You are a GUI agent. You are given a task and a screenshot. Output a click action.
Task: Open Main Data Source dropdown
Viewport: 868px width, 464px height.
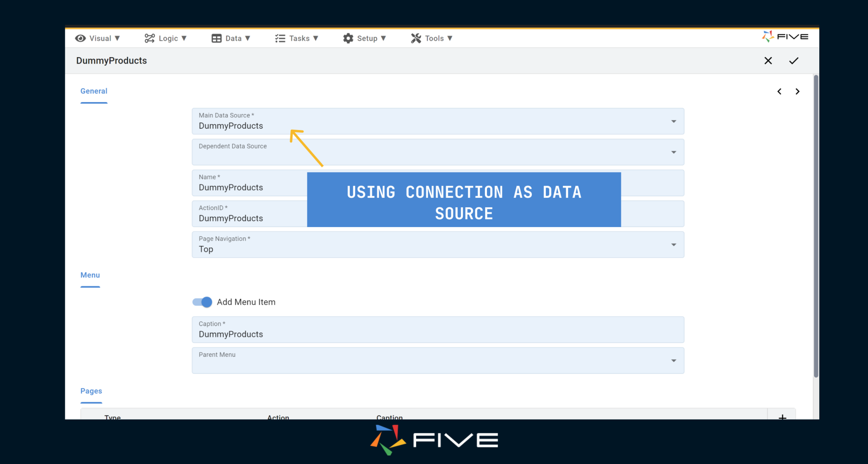pyautogui.click(x=673, y=122)
